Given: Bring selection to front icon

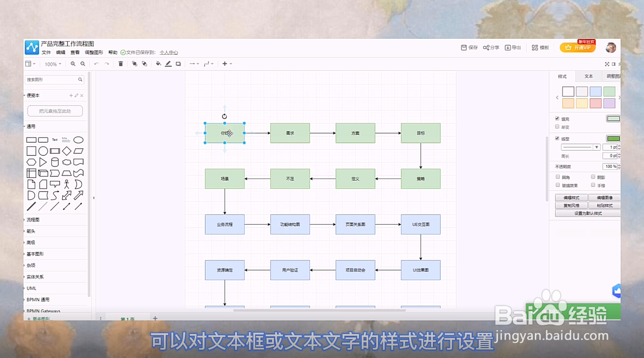Looking at the screenshot, I should click(x=134, y=64).
